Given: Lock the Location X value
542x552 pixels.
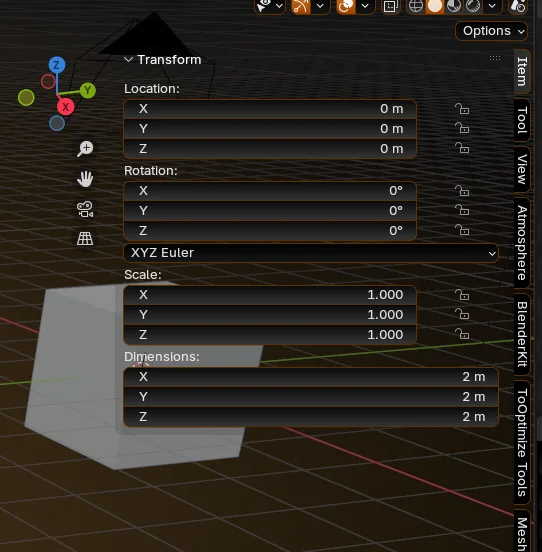Looking at the screenshot, I should (462, 109).
